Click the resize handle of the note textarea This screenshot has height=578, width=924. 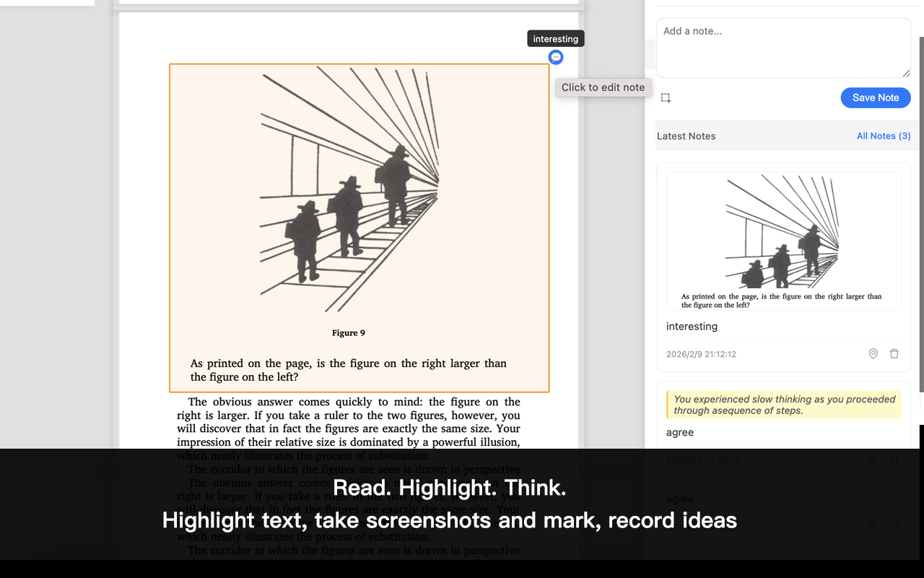point(906,73)
